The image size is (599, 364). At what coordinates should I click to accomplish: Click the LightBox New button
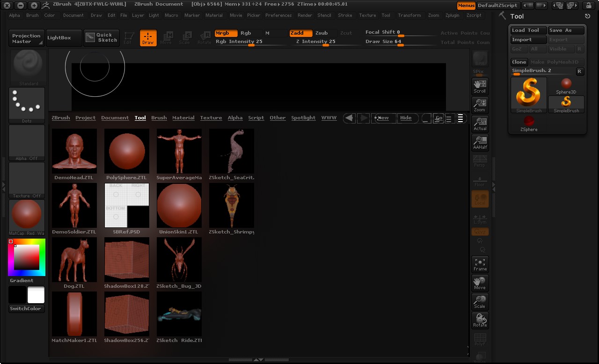coord(383,118)
